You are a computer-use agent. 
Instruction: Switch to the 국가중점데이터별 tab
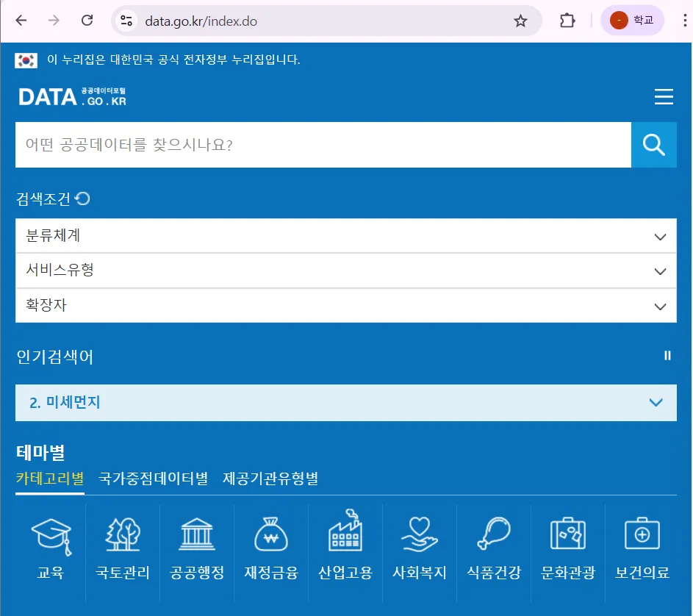click(153, 479)
